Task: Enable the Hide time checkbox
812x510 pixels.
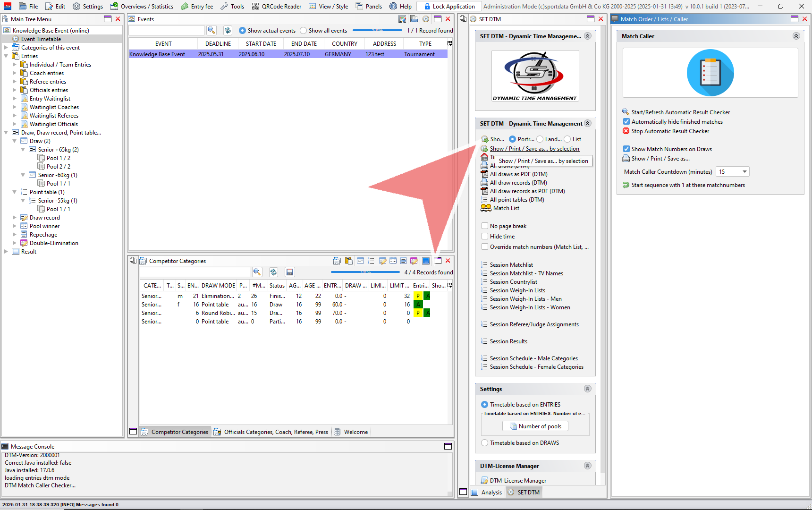Action: [485, 237]
